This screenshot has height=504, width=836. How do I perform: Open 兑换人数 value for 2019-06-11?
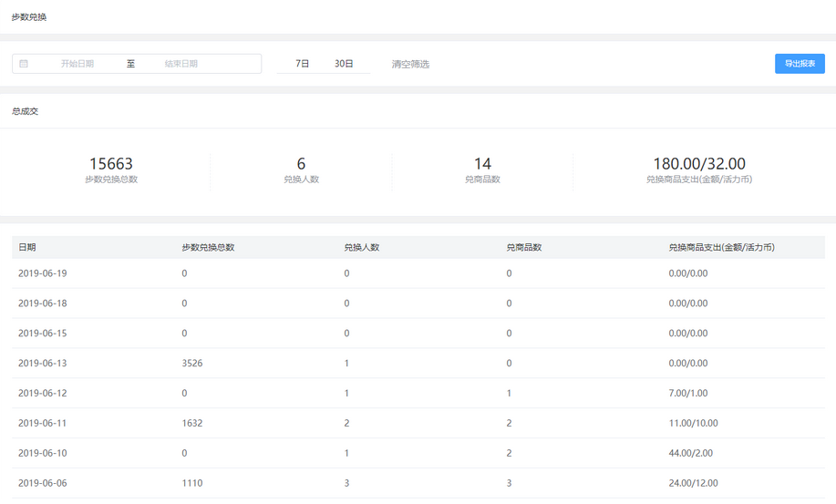click(x=346, y=423)
